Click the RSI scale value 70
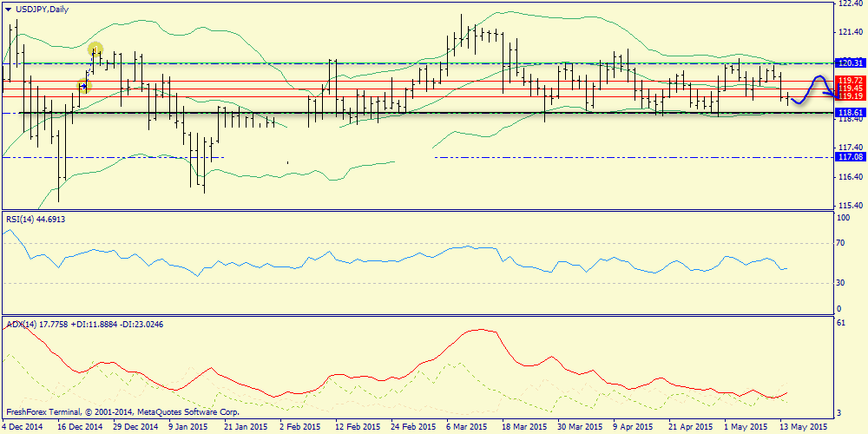Screen dimensions: 868x434 coord(839,244)
